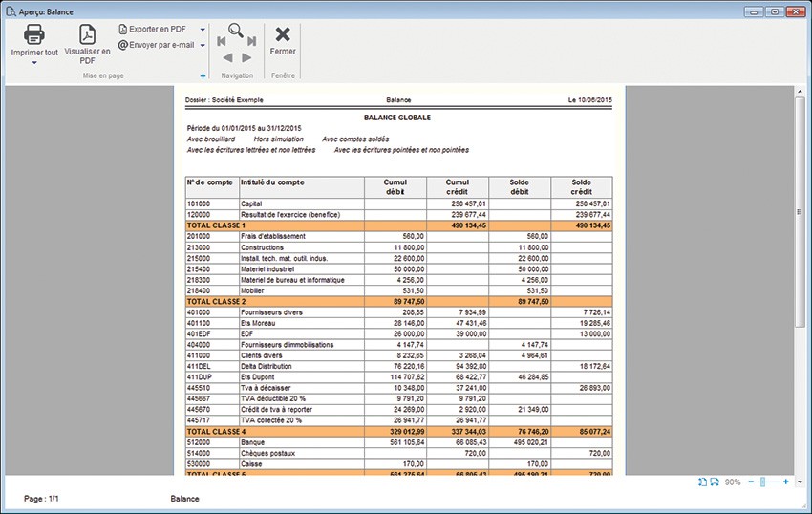Click the zoom slider handle

point(764,482)
